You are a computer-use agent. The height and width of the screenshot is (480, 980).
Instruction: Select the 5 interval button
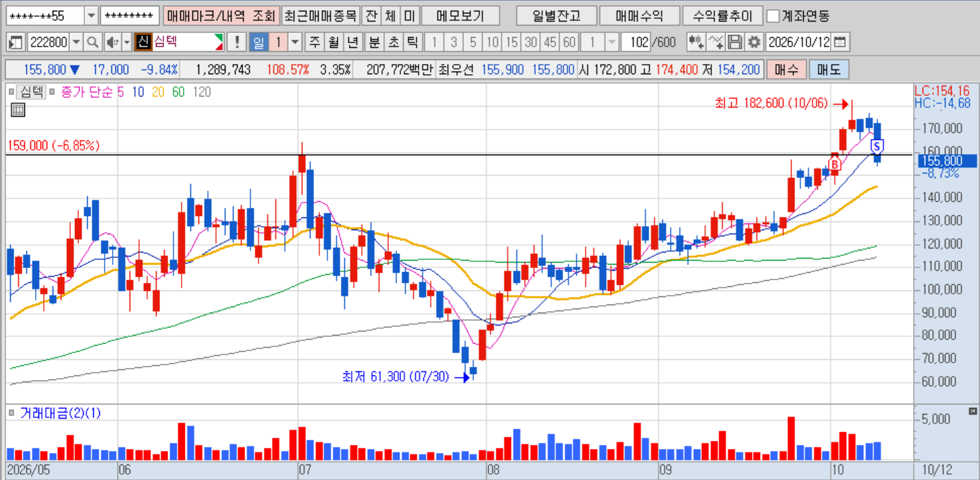473,43
